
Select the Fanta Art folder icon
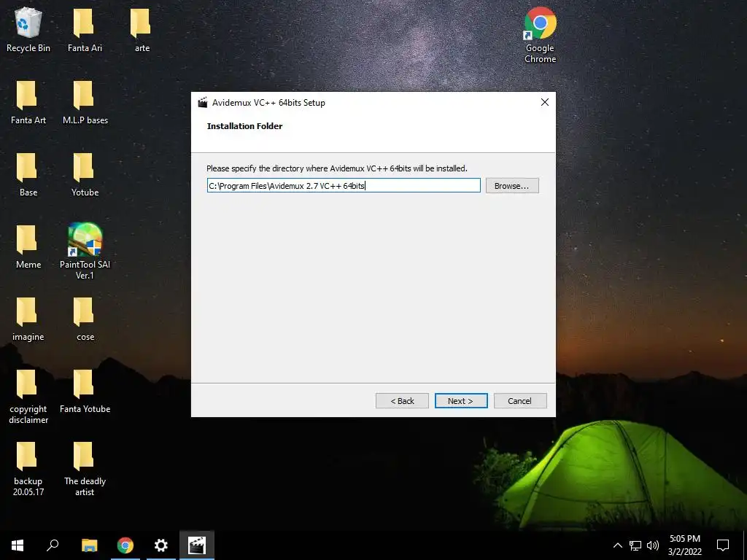(x=28, y=102)
